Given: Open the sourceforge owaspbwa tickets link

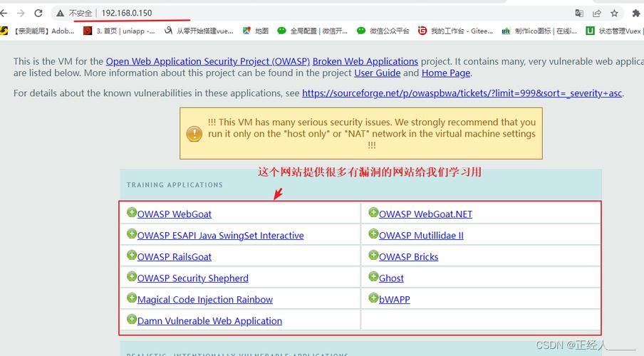Looking at the screenshot, I should click(462, 93).
